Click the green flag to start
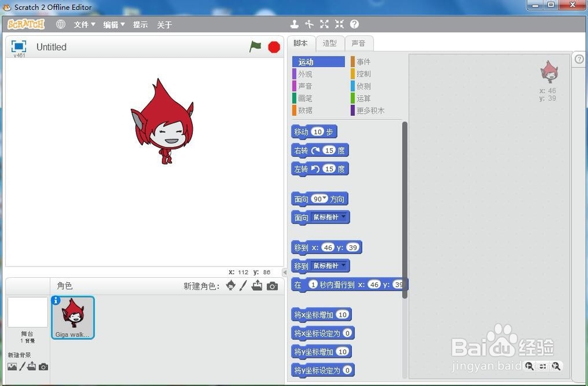The width and height of the screenshot is (588, 386). (x=255, y=46)
